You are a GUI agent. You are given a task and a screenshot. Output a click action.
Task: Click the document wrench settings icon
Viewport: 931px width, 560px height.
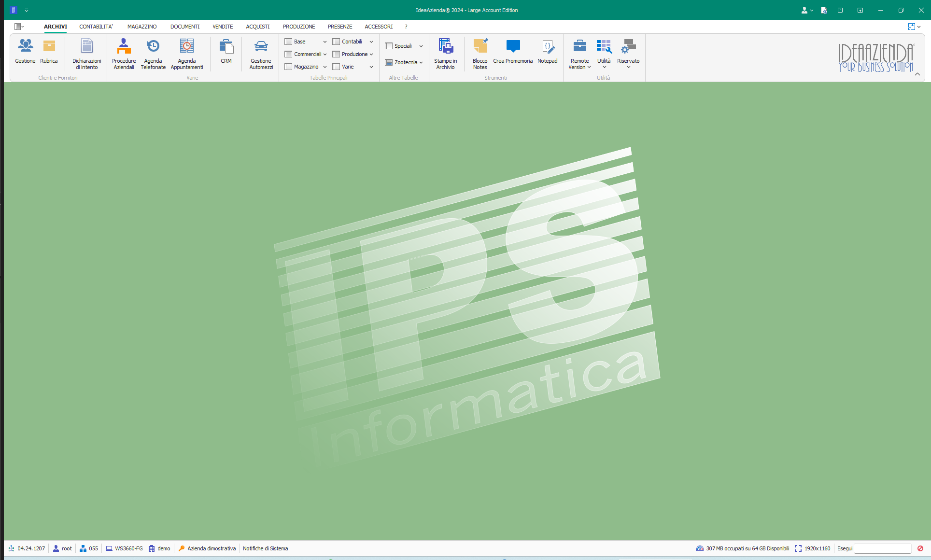[824, 10]
